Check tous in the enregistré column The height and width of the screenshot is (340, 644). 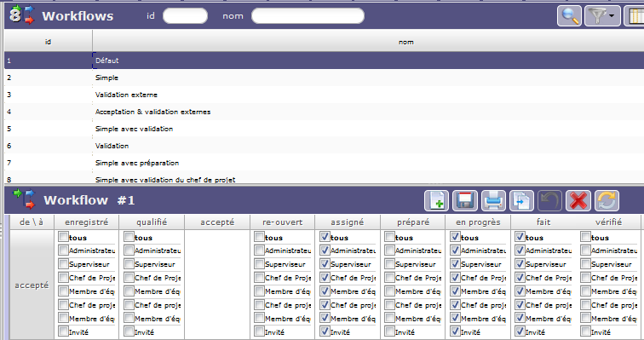63,237
